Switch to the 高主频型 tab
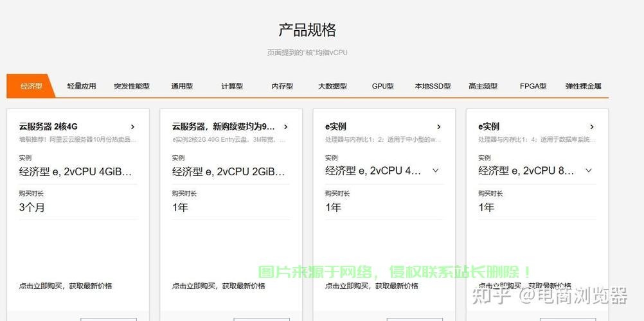The width and height of the screenshot is (644, 321). pyautogui.click(x=483, y=86)
